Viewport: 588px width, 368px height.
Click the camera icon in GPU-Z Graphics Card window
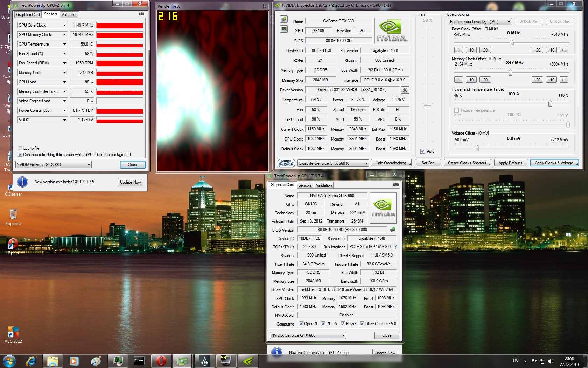click(395, 185)
